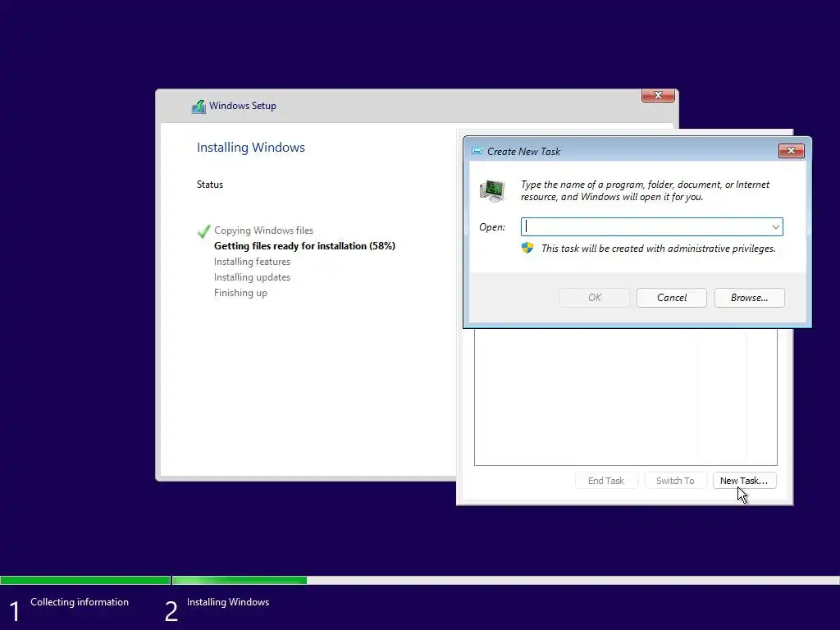Click the Collecting information stage label
The width and height of the screenshot is (840, 630).
(x=80, y=602)
